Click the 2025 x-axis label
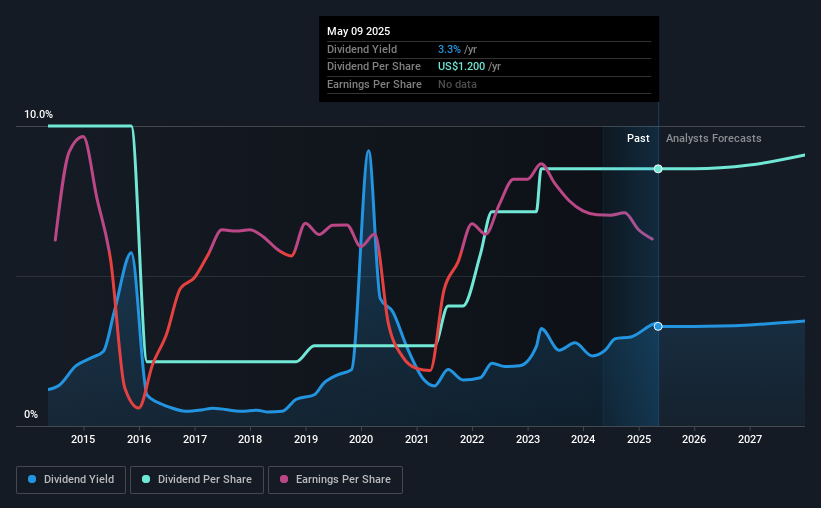Viewport: 821px width, 508px height. click(639, 439)
